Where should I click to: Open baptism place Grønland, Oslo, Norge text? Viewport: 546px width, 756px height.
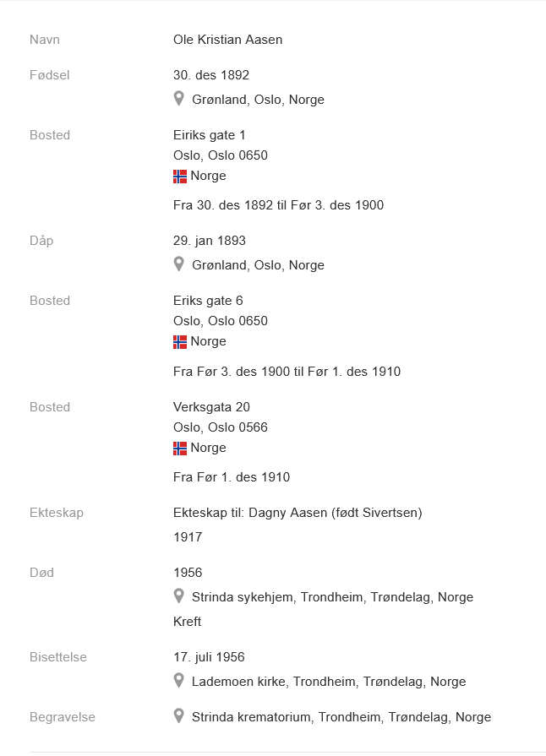(x=258, y=265)
